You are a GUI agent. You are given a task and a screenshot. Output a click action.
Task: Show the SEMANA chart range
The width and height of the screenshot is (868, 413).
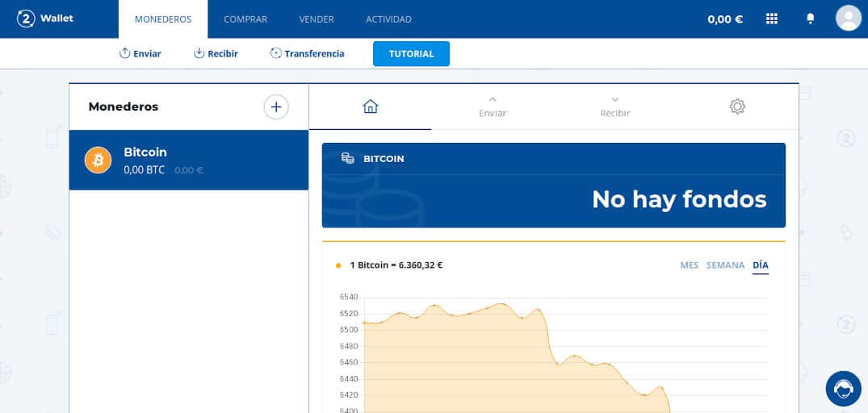pos(725,265)
